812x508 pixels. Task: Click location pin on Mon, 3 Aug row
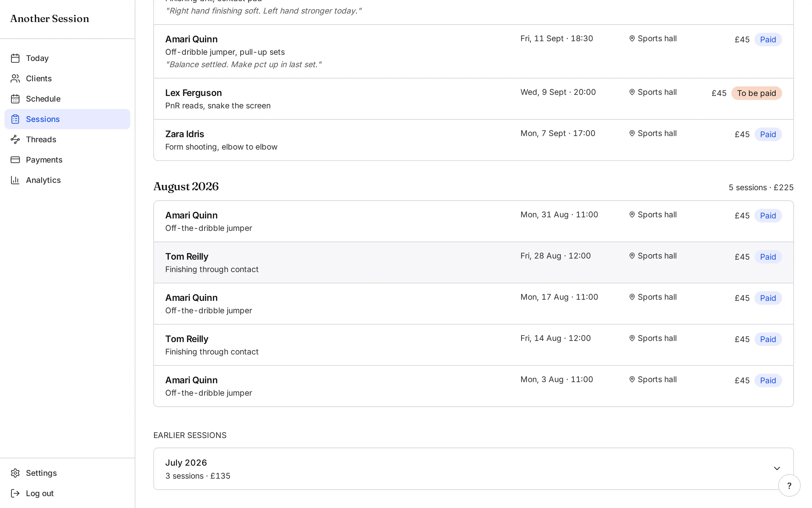pos(632,379)
